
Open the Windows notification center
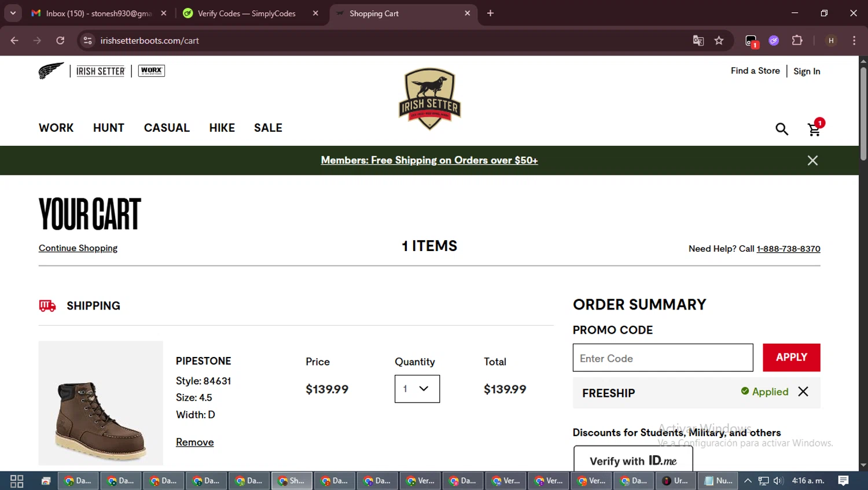[844, 481]
